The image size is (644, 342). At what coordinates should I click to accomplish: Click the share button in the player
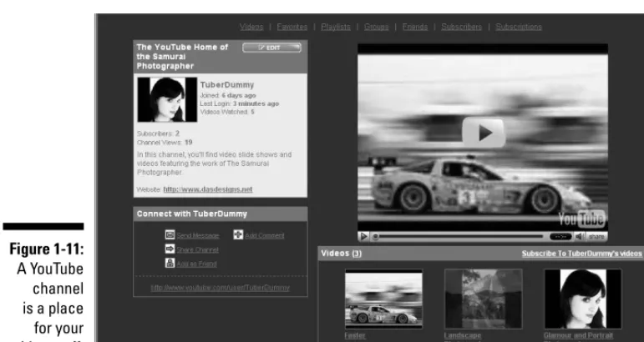(596, 237)
